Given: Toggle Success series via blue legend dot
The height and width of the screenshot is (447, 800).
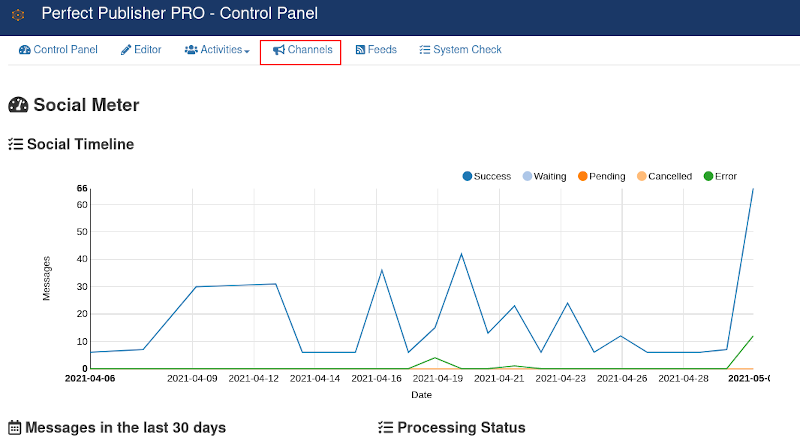Looking at the screenshot, I should pyautogui.click(x=467, y=176).
